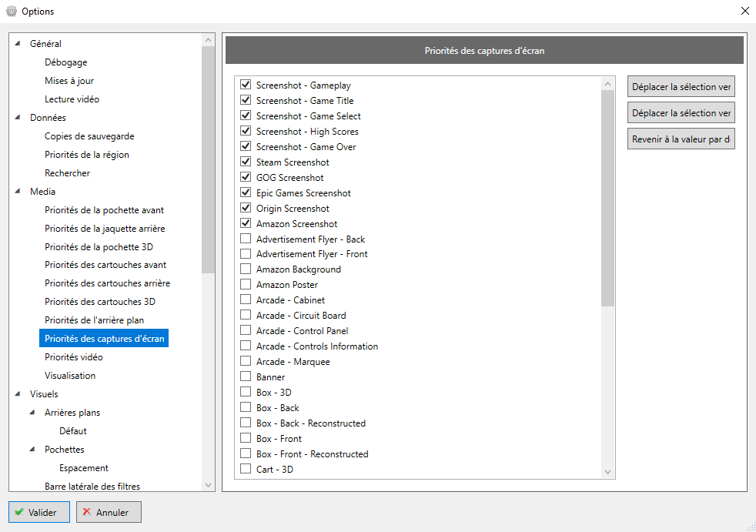Select Priorités des cartouches 3D
756x532 pixels.
click(100, 302)
